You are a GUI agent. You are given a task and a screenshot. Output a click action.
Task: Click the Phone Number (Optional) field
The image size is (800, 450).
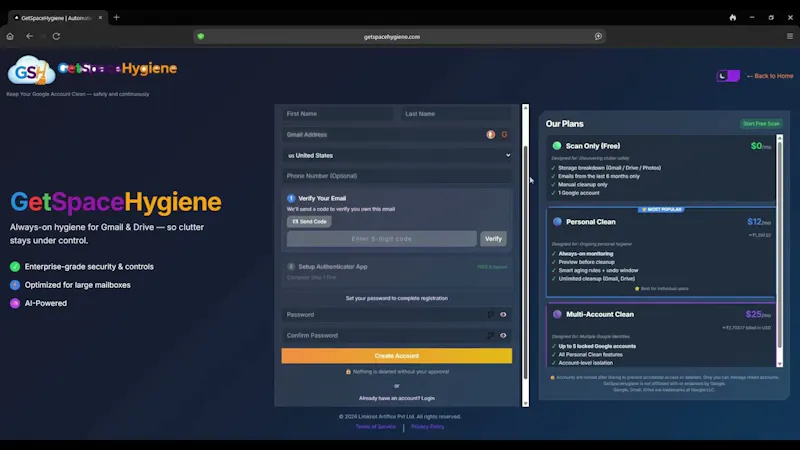397,176
